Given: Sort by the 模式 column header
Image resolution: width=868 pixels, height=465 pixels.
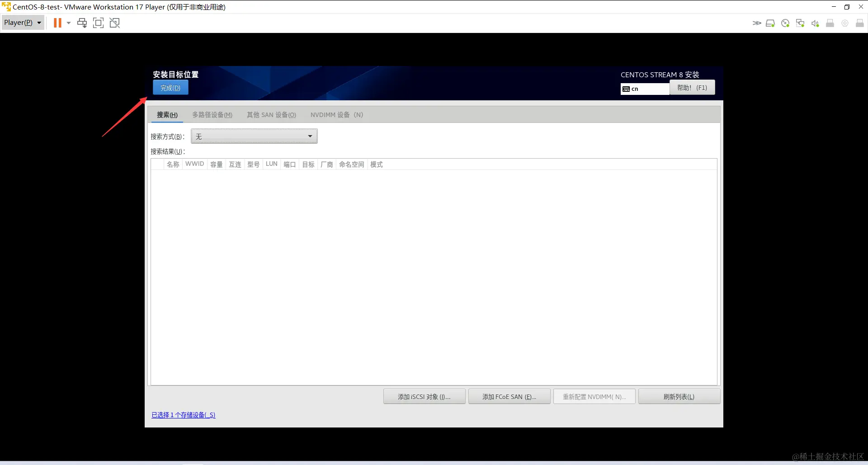Looking at the screenshot, I should [x=377, y=164].
